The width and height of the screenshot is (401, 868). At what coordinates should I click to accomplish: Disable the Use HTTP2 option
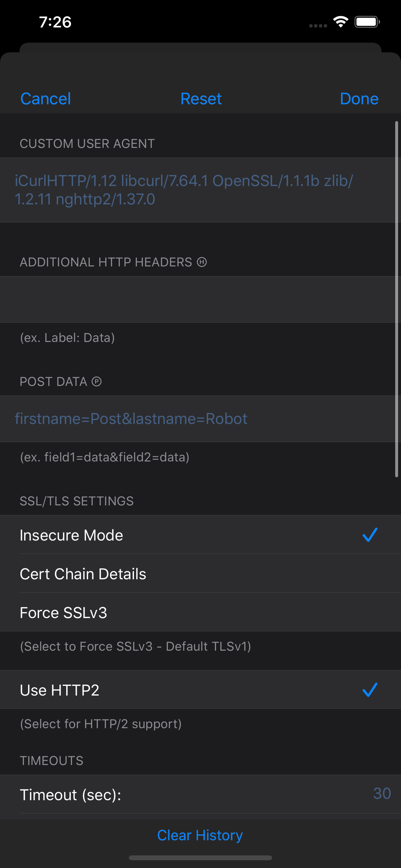point(200,690)
